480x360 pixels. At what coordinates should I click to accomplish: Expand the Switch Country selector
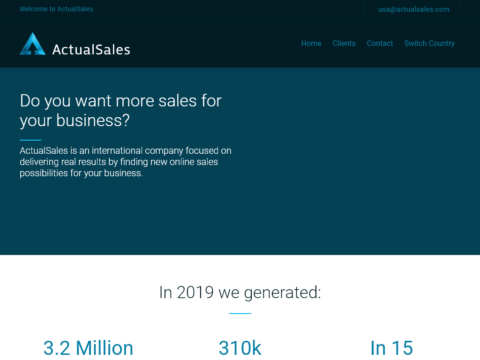(429, 43)
